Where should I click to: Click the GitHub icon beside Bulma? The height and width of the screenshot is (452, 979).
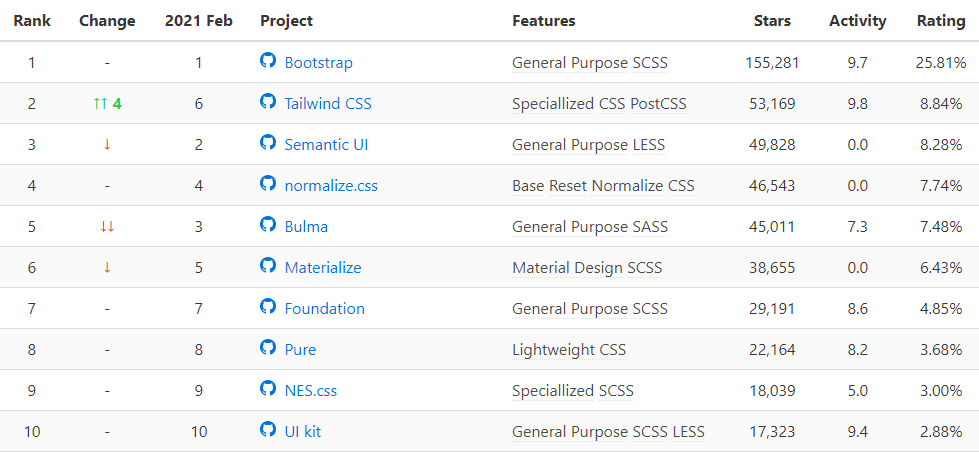click(x=267, y=225)
